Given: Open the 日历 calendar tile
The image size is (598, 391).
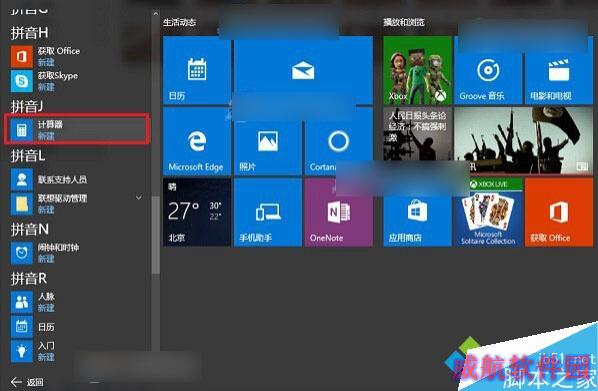Looking at the screenshot, I should [x=197, y=70].
